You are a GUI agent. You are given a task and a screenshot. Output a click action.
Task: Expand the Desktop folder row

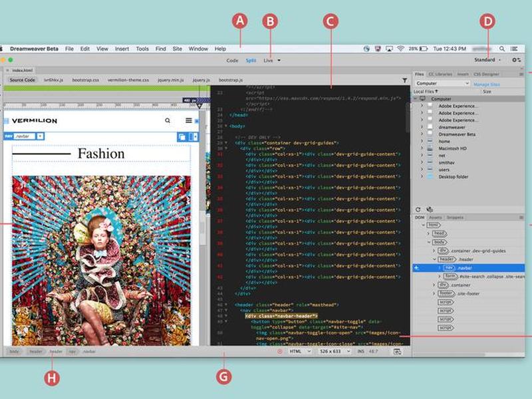(x=422, y=176)
